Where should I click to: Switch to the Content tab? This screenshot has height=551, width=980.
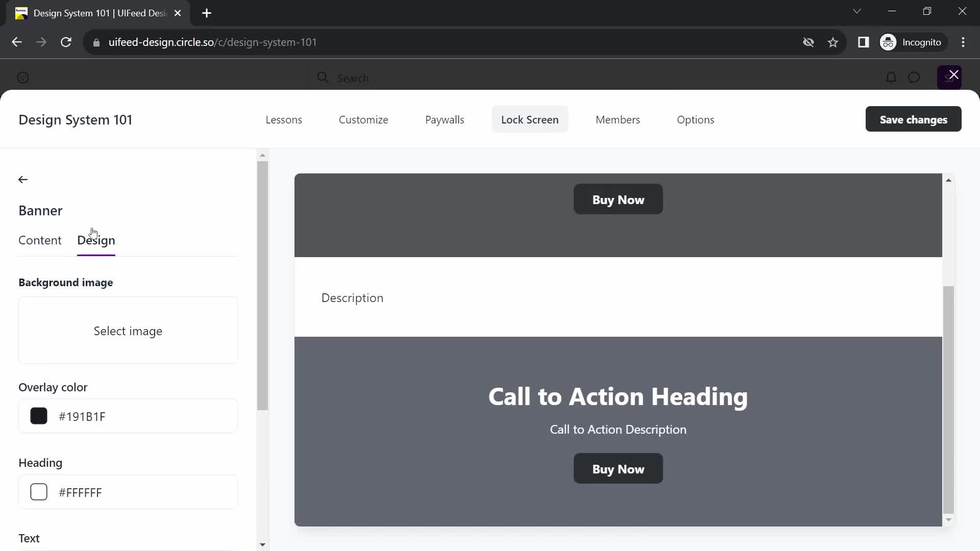40,239
